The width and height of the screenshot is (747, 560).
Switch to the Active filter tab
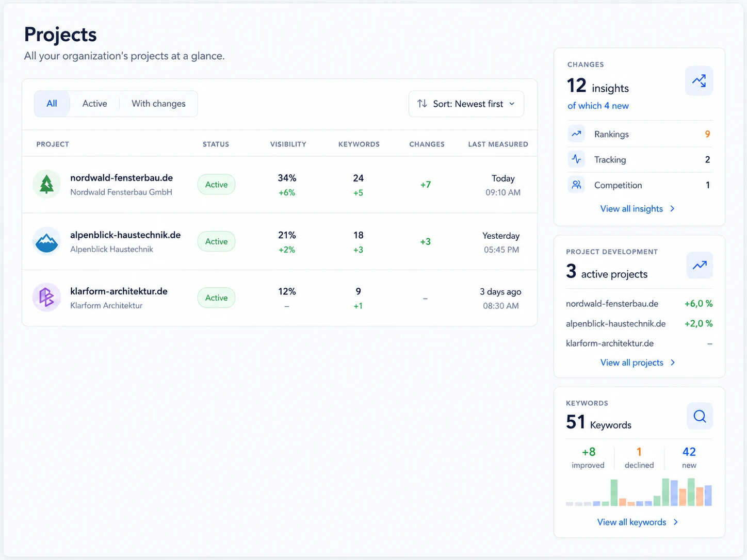95,104
